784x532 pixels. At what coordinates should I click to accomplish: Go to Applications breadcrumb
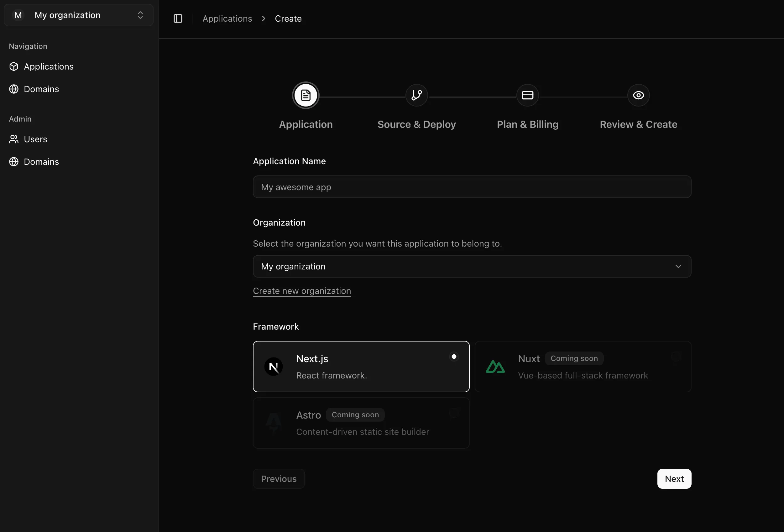click(x=227, y=18)
